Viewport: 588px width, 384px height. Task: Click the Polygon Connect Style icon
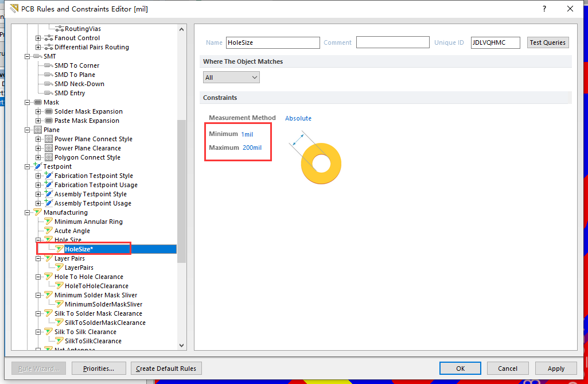(x=49, y=157)
